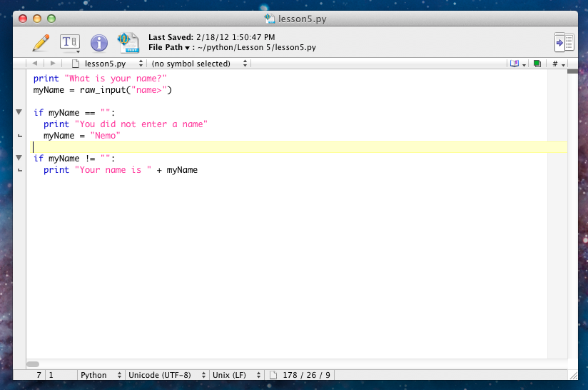Click the document icon in status bar

pos(273,375)
